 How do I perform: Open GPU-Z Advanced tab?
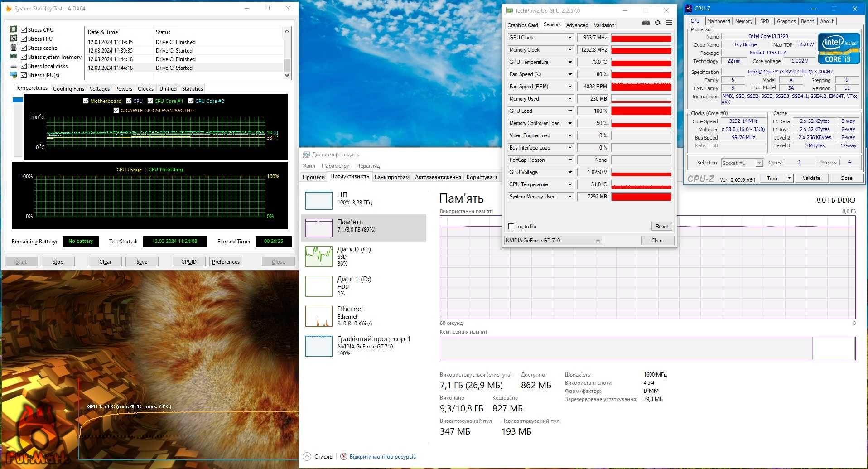(577, 25)
